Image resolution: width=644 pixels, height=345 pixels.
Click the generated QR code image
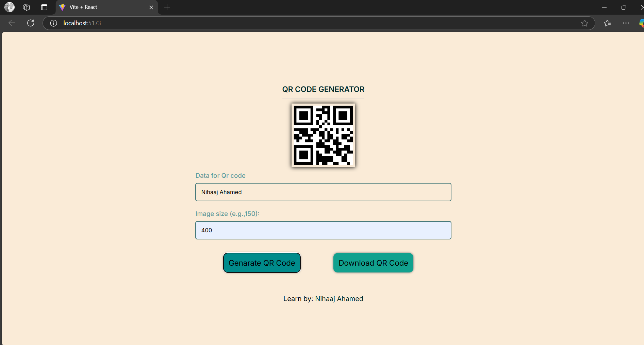pyautogui.click(x=323, y=135)
